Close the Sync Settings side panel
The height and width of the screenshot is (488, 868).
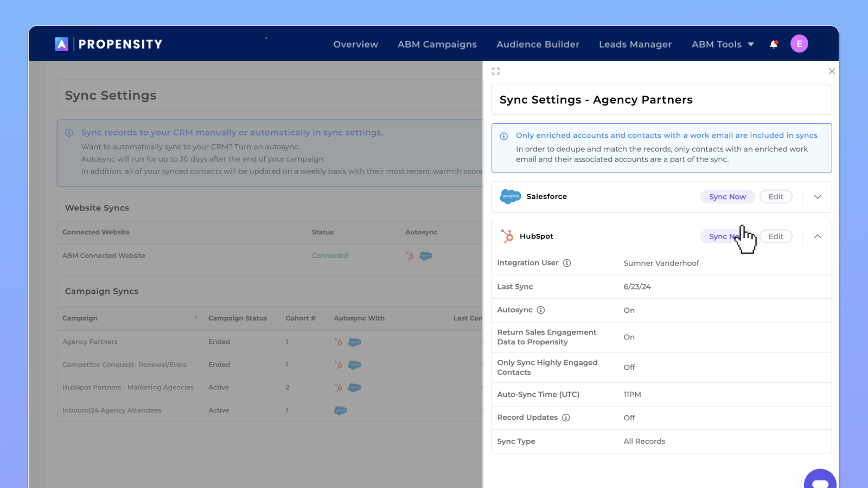[x=832, y=71]
